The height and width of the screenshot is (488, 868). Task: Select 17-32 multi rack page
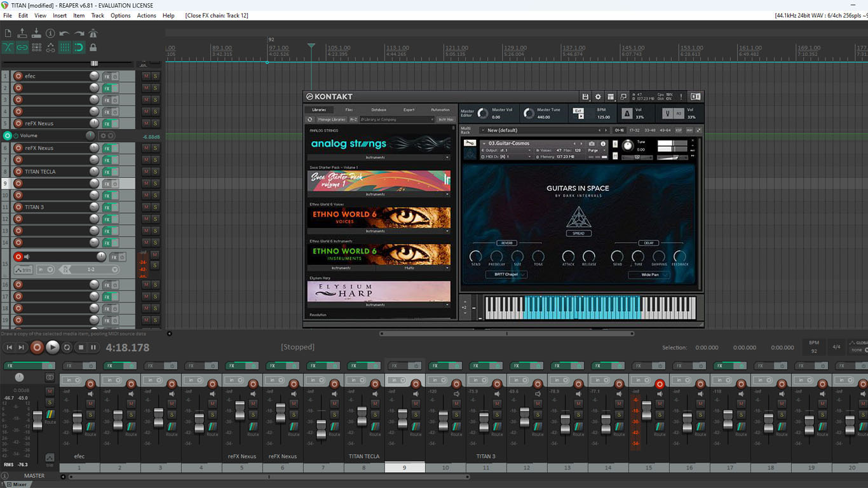pos(634,130)
